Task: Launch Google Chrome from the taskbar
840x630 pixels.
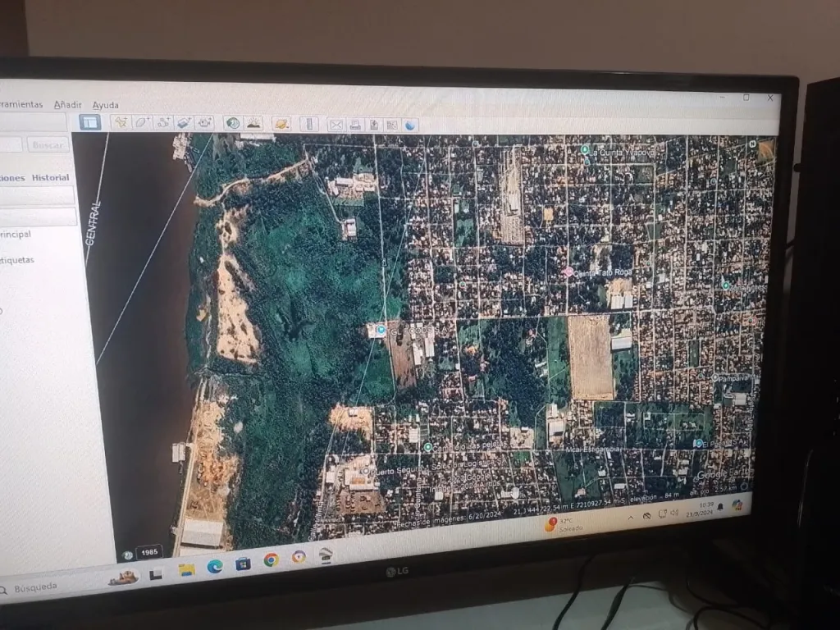Action: tap(271, 560)
